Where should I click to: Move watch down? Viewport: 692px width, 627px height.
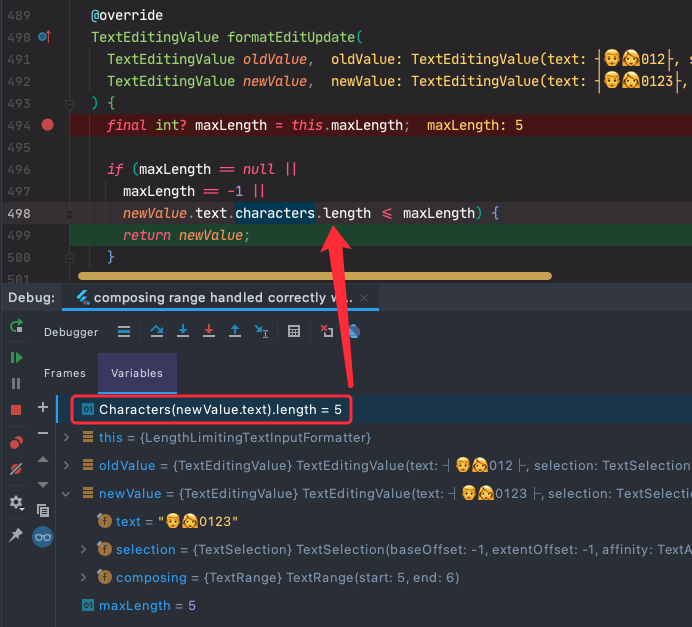point(43,484)
